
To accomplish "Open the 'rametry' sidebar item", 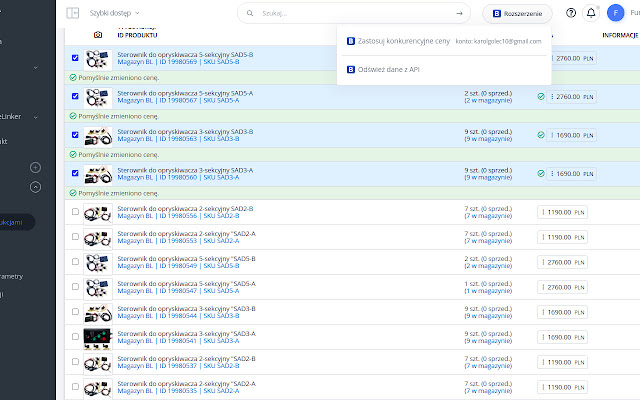I will (x=11, y=276).
